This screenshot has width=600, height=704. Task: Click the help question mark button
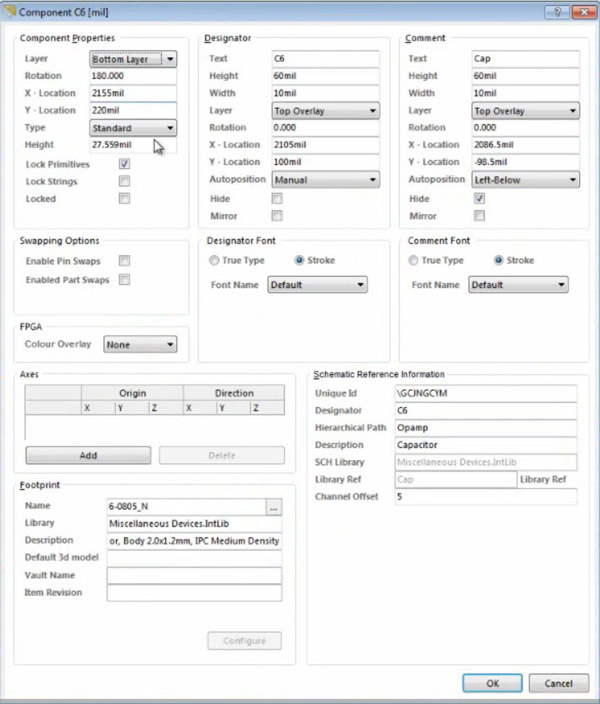[557, 12]
